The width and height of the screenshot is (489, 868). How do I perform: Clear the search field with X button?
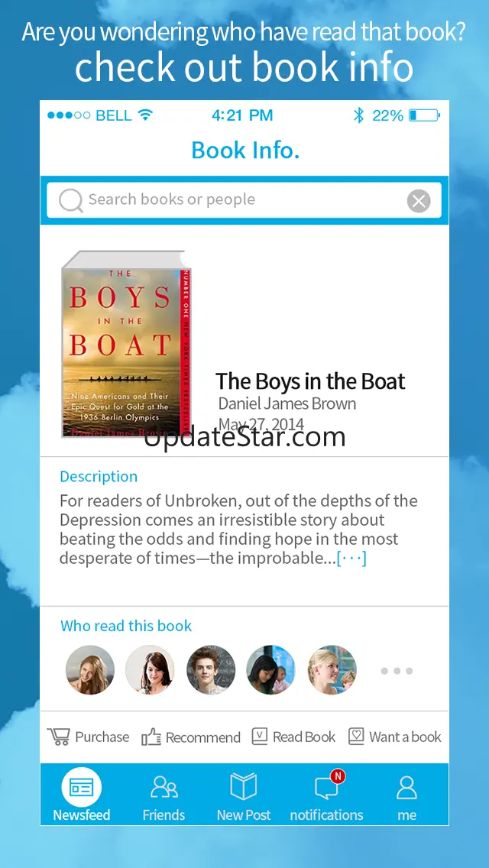419,200
